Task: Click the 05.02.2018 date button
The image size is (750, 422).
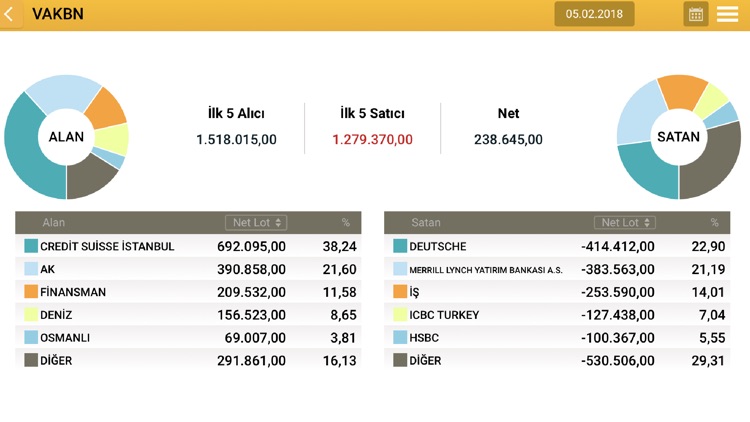Action: coord(594,14)
